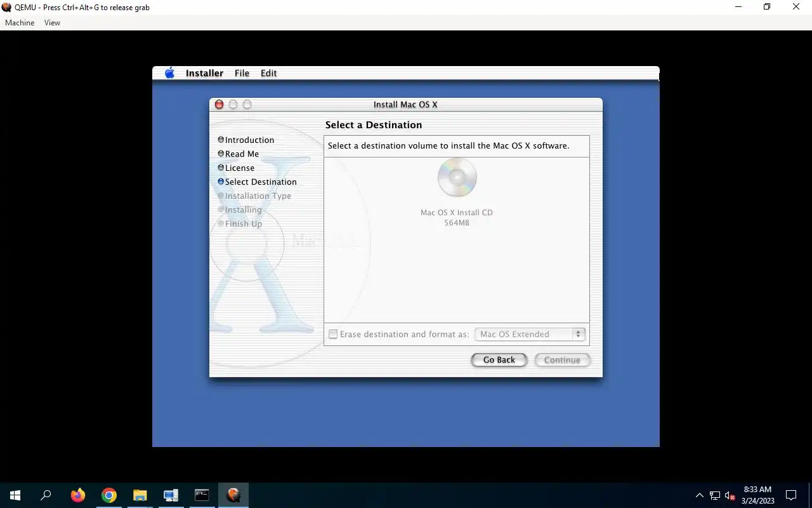Click the network status tray icon

coord(715,495)
